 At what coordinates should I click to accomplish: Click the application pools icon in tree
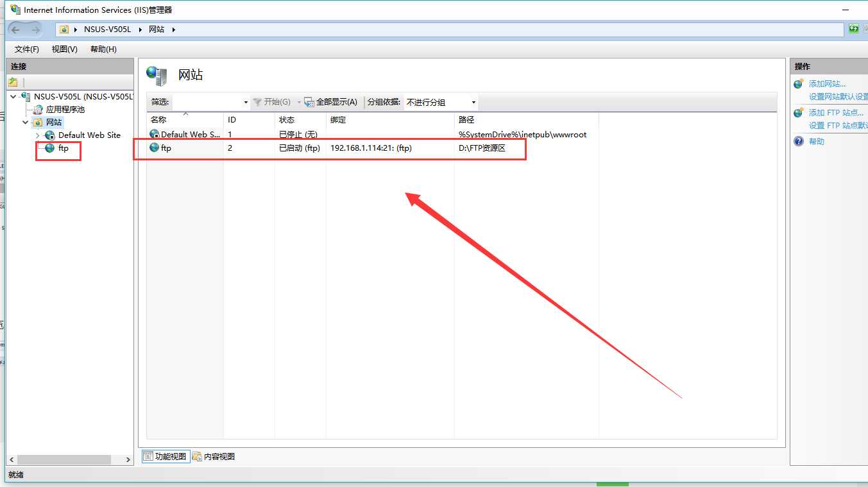click(x=38, y=110)
